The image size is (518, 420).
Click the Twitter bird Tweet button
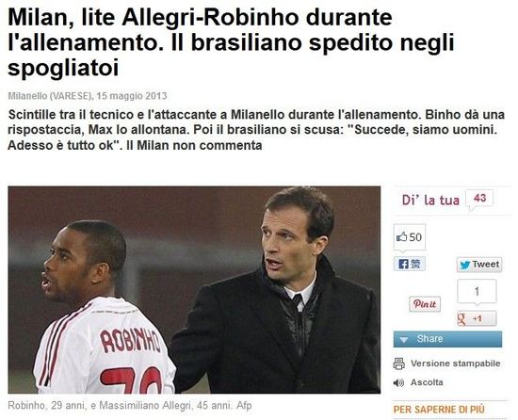(x=479, y=265)
